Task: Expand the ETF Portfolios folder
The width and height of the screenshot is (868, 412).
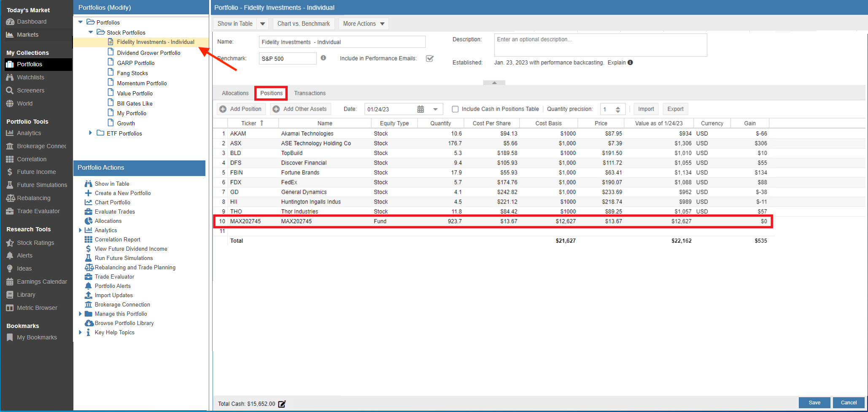Action: [x=90, y=133]
